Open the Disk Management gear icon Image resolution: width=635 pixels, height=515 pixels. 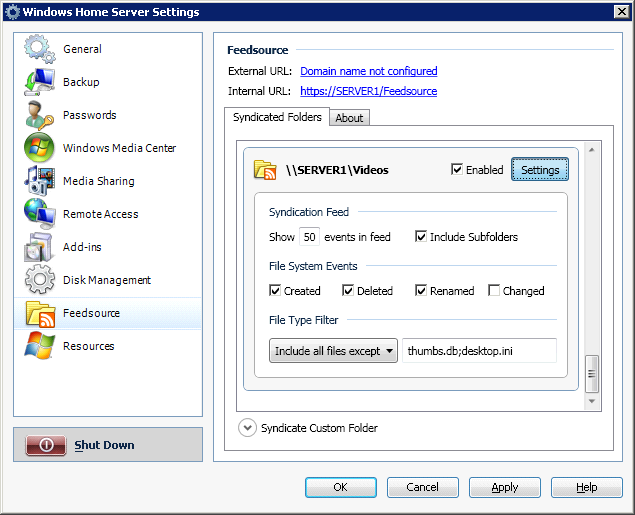pyautogui.click(x=39, y=279)
